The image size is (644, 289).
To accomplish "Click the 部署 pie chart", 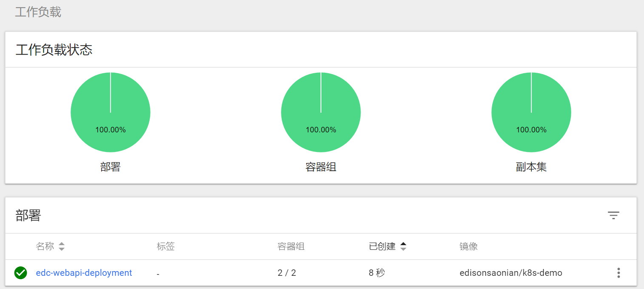I will point(111,112).
